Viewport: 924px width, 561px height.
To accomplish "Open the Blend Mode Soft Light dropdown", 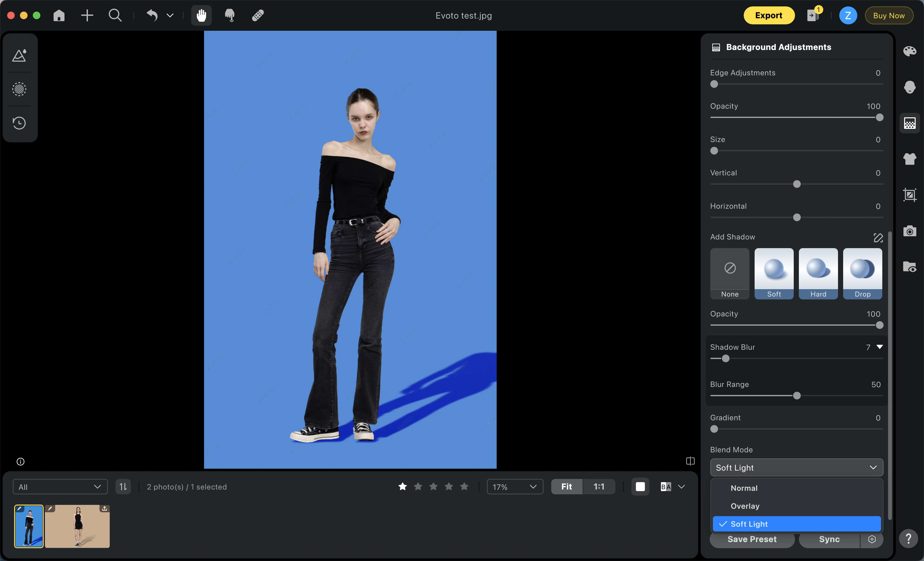I will tap(797, 468).
